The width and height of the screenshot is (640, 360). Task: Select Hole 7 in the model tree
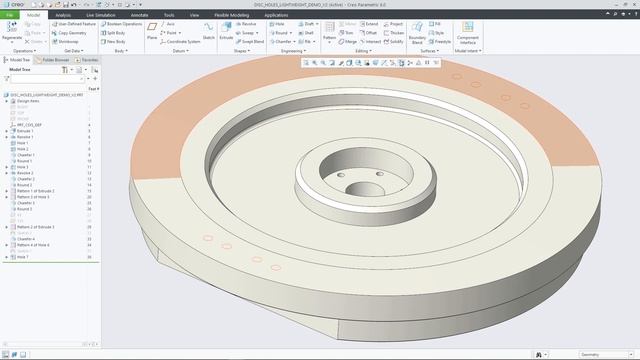tap(20, 257)
